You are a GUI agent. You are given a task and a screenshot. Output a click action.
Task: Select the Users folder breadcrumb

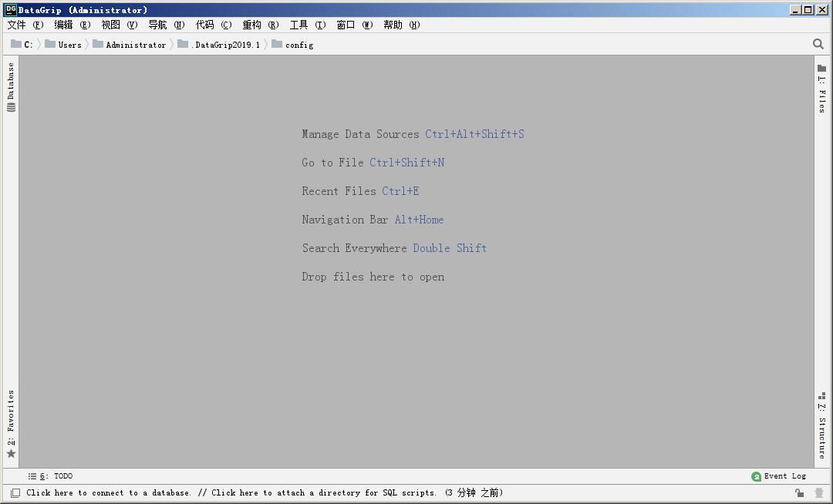click(x=63, y=45)
